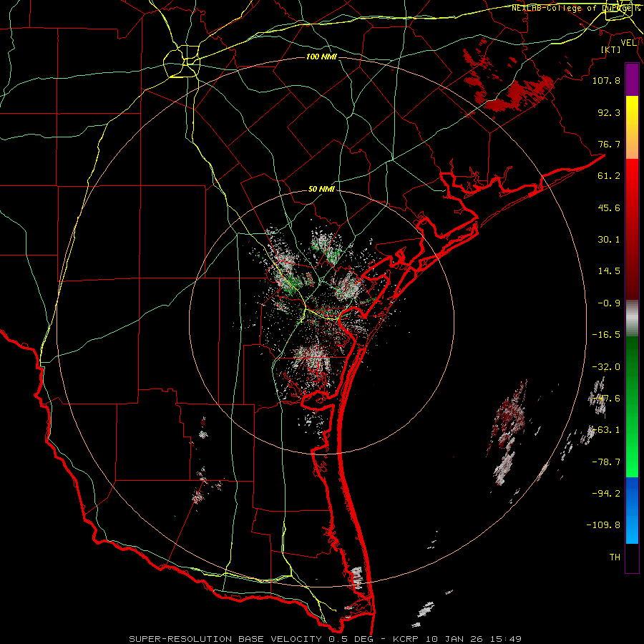
Task: Click the 100 NMI range ring label
Action: 321,57
